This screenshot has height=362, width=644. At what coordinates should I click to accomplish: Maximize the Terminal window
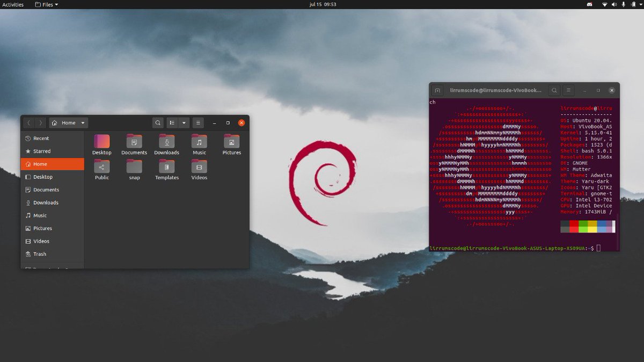(x=598, y=90)
